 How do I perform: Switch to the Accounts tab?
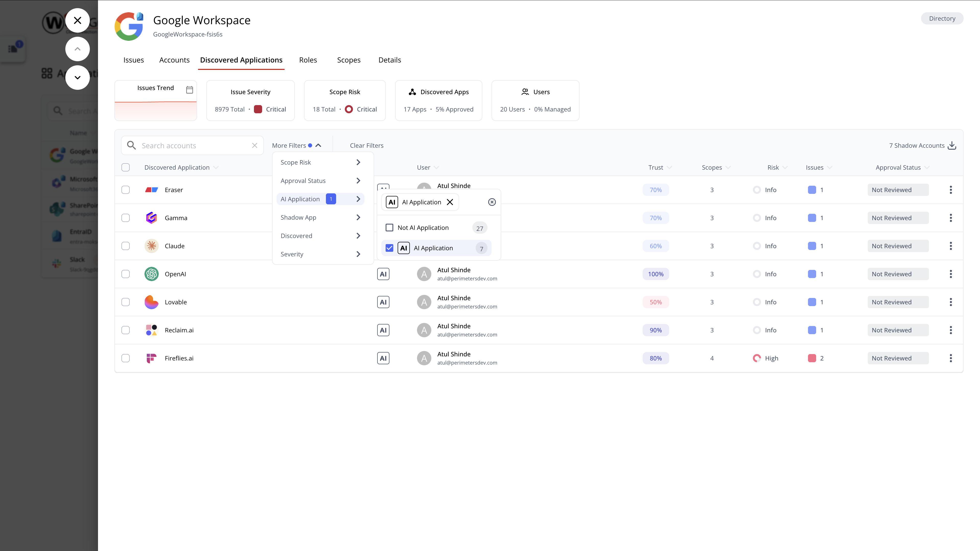[174, 60]
